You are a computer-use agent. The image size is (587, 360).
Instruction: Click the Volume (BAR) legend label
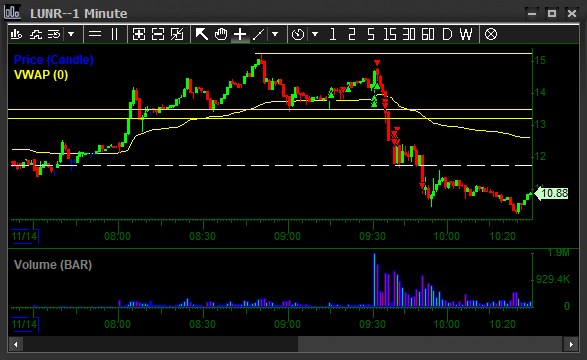coord(53,265)
